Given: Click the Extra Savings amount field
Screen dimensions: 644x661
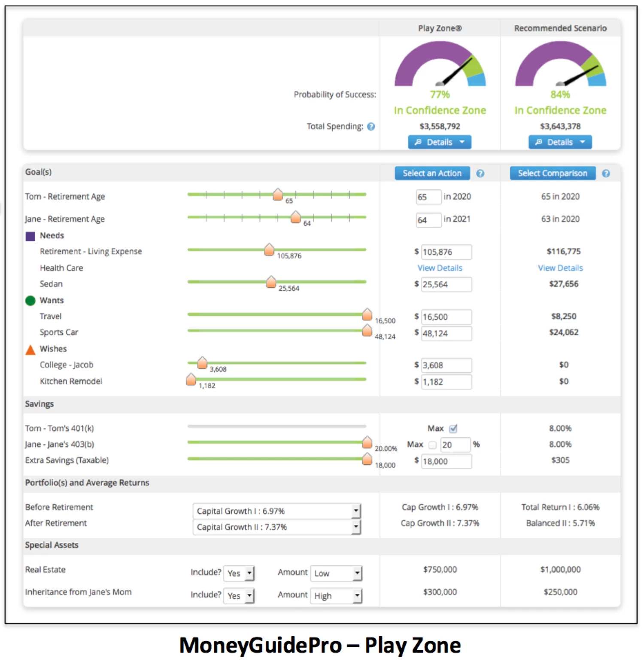Looking at the screenshot, I should pyautogui.click(x=446, y=461).
